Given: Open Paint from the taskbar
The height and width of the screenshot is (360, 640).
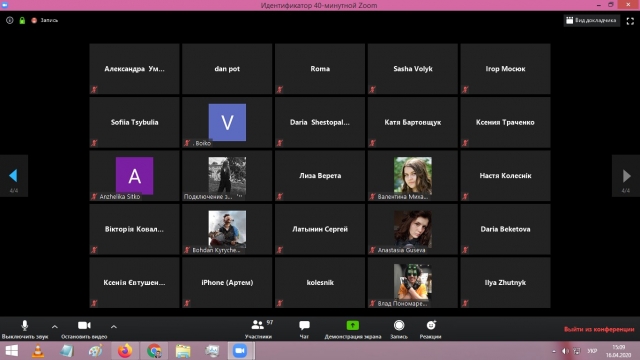Looking at the screenshot, I should coord(96,351).
